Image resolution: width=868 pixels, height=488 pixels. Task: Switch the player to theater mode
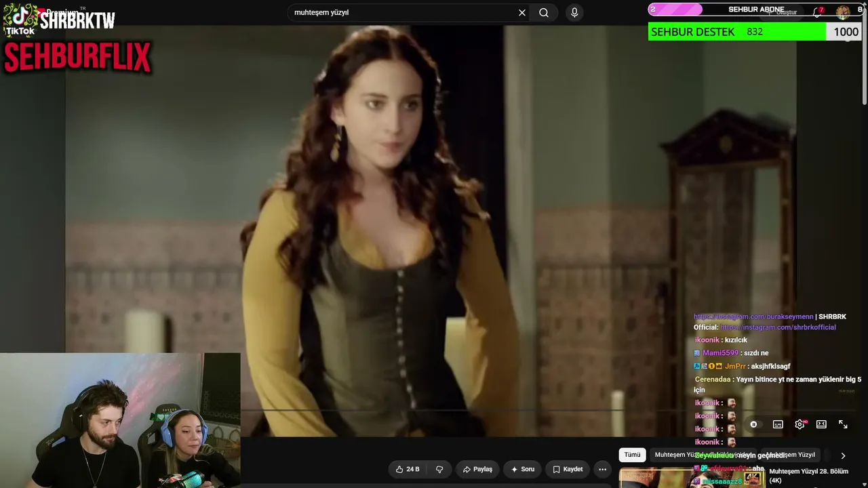pyautogui.click(x=821, y=424)
